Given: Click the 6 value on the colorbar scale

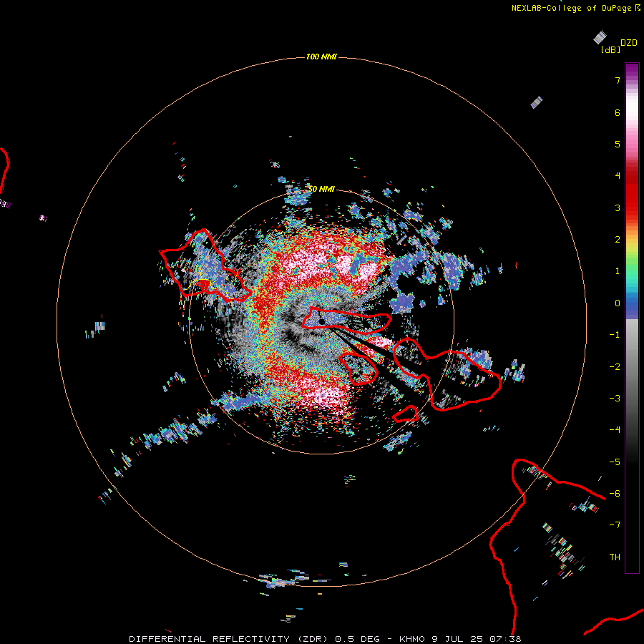Looking at the screenshot, I should pos(618,112).
